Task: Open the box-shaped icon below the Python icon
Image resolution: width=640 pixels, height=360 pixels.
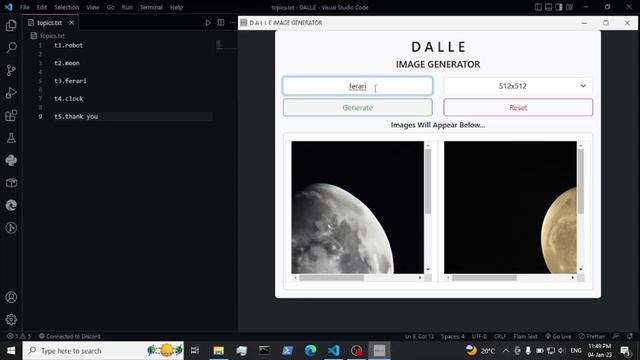Action: (x=11, y=183)
